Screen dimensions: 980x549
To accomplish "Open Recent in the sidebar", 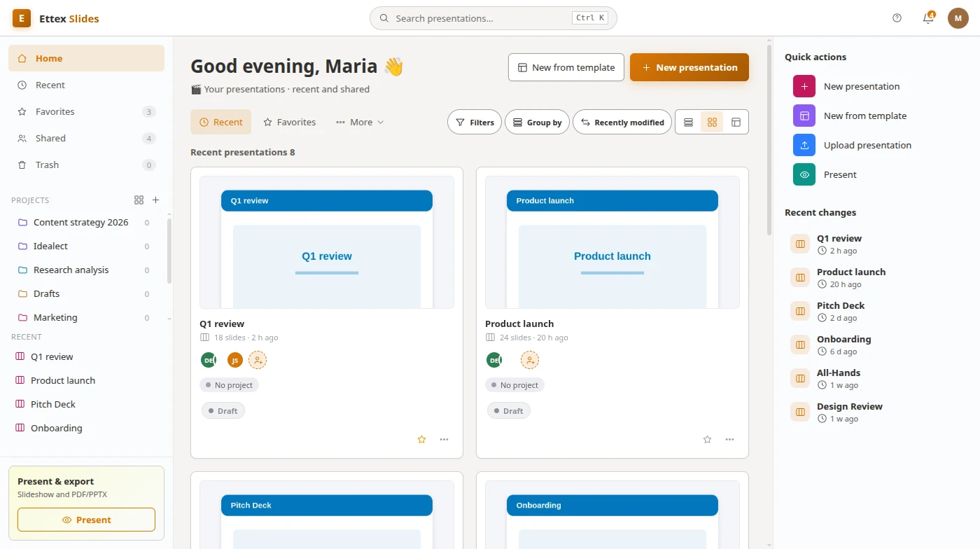I will pos(86,85).
